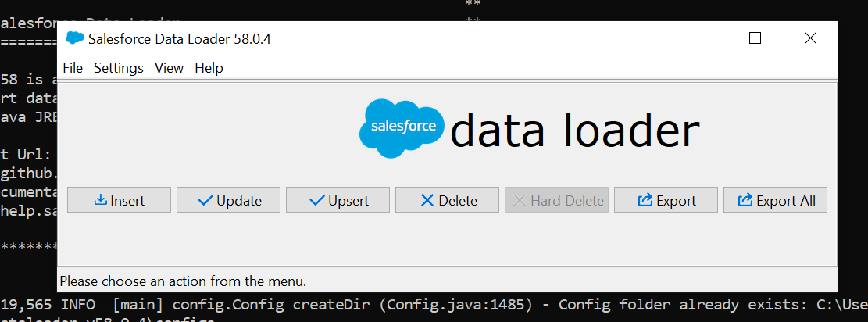868x322 pixels.
Task: Choose the Upsert button label
Action: point(348,201)
